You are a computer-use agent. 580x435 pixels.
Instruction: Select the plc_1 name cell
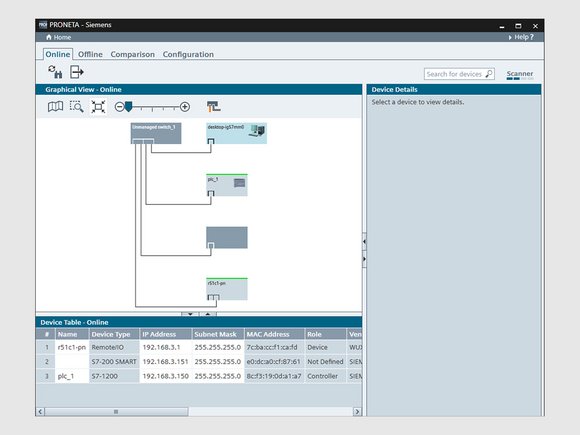coord(72,376)
